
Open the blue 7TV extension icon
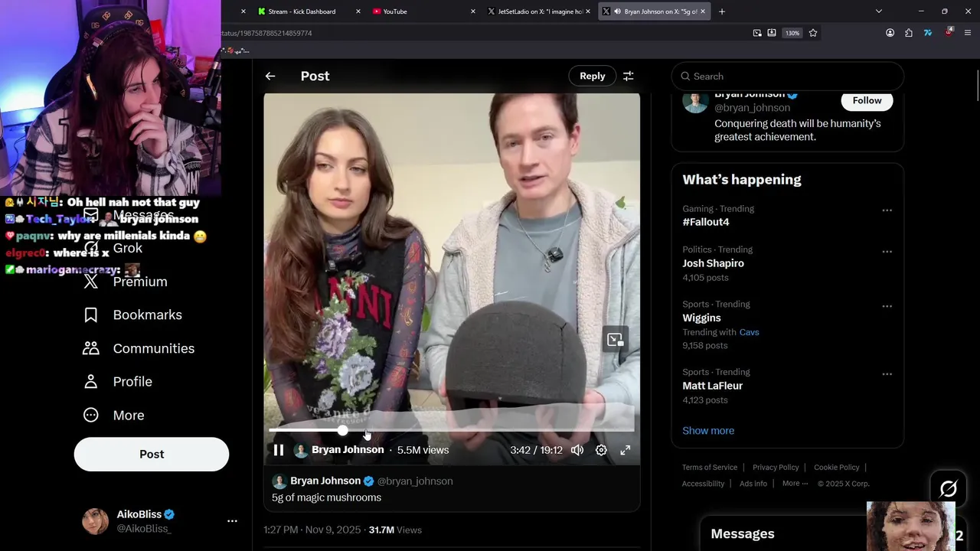coord(928,33)
